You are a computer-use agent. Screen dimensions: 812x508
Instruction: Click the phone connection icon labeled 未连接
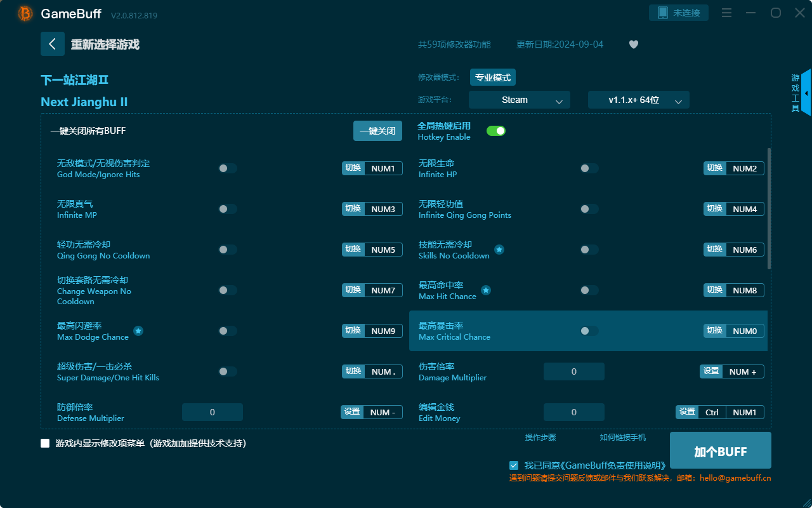pos(678,12)
